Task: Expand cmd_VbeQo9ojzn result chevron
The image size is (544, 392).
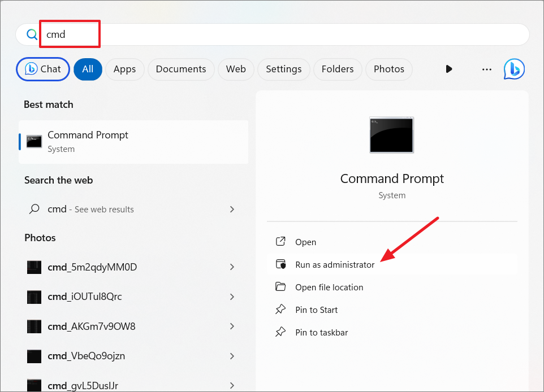Action: (232, 356)
